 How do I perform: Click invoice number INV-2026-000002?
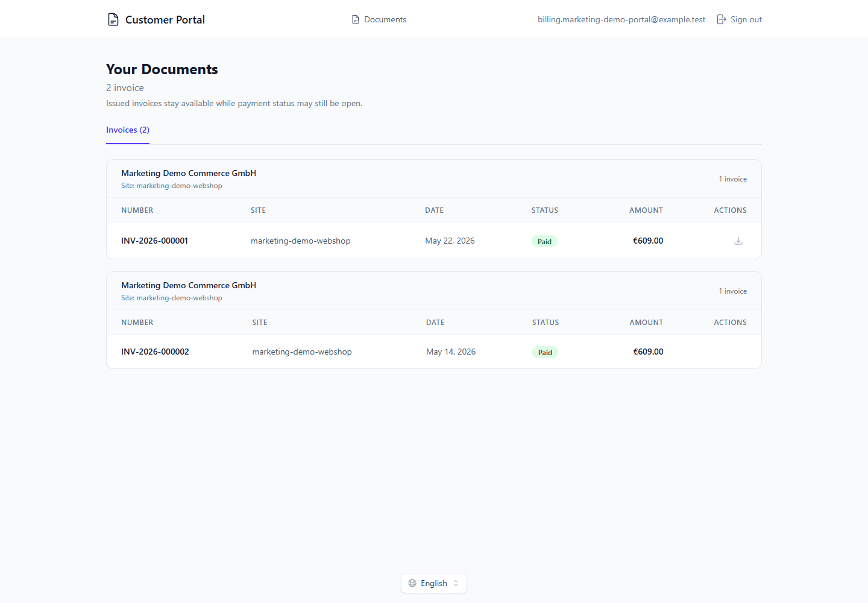pos(155,352)
